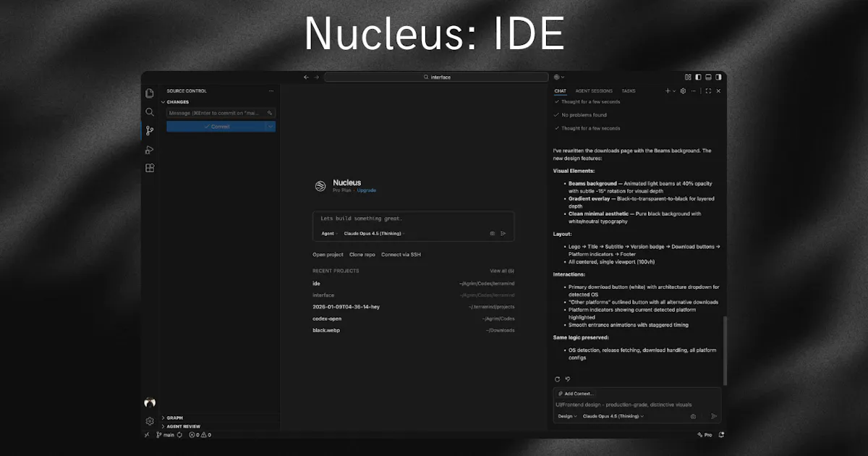
Task: Expand the AGENT REVIEW section
Action: [x=181, y=426]
